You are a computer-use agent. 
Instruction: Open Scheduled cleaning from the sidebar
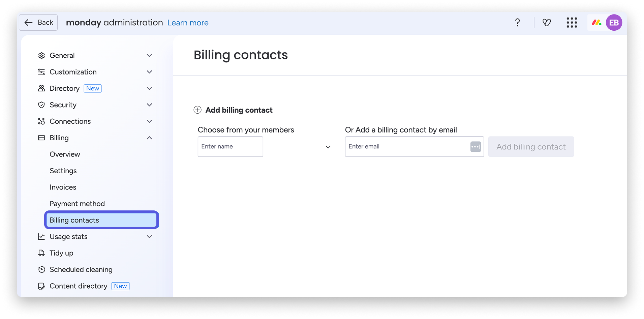click(x=81, y=270)
